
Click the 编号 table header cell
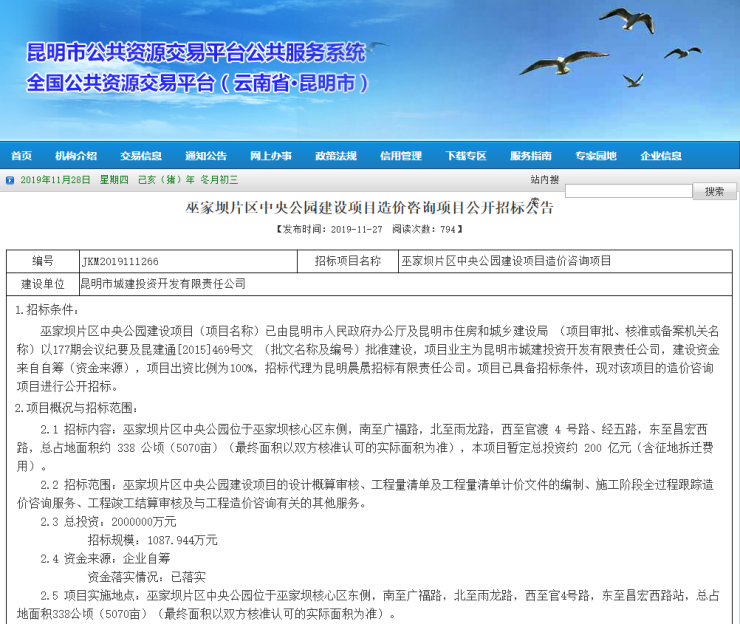[x=43, y=261]
